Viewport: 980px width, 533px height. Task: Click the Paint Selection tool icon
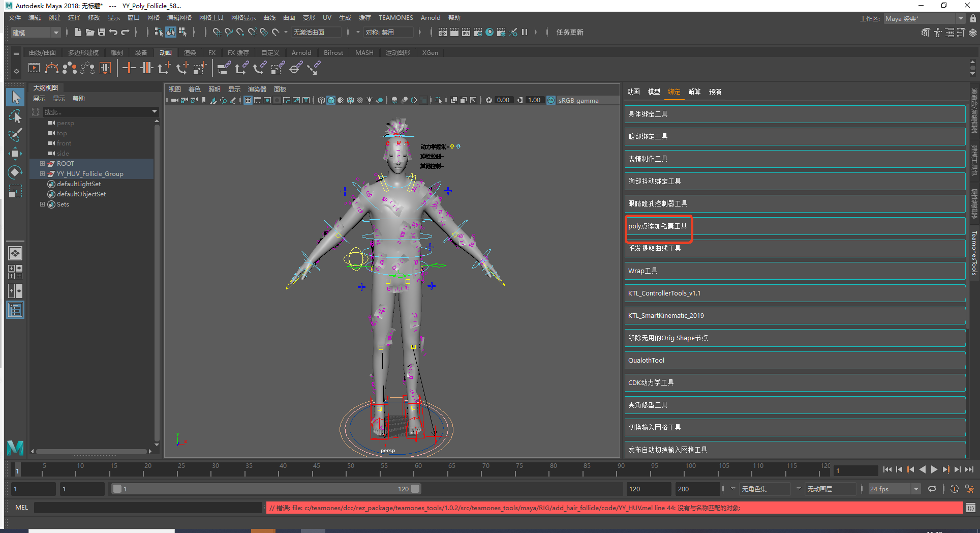15,135
